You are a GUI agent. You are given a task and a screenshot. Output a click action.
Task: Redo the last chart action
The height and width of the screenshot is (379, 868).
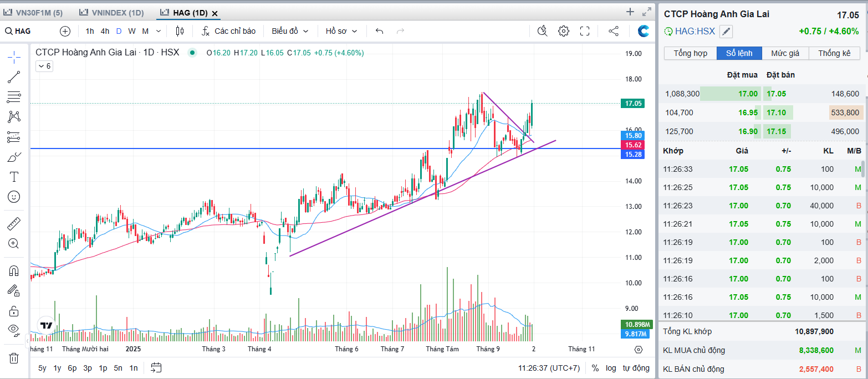pyautogui.click(x=400, y=31)
